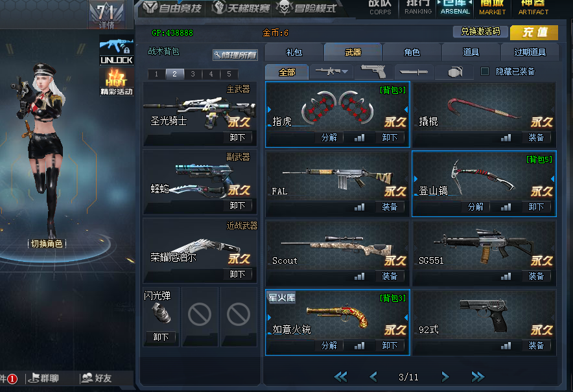Switch to the 过期道具 tab
573x392 pixels.
tap(530, 52)
